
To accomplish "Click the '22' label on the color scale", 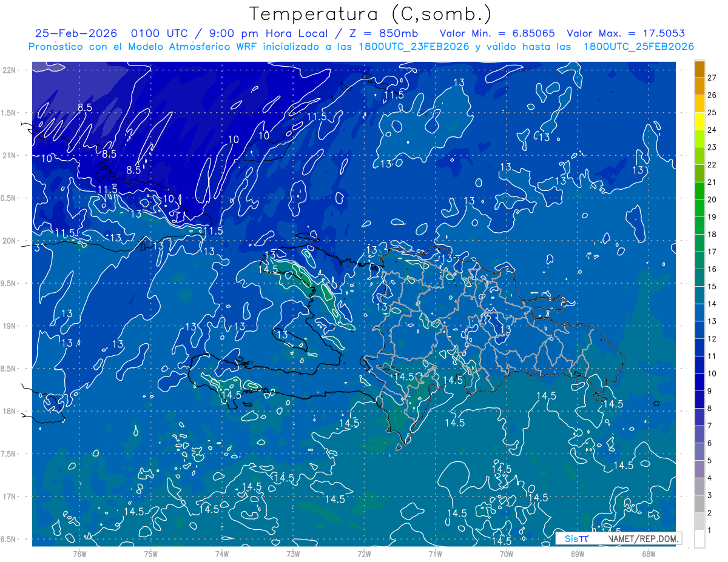I will point(712,165).
